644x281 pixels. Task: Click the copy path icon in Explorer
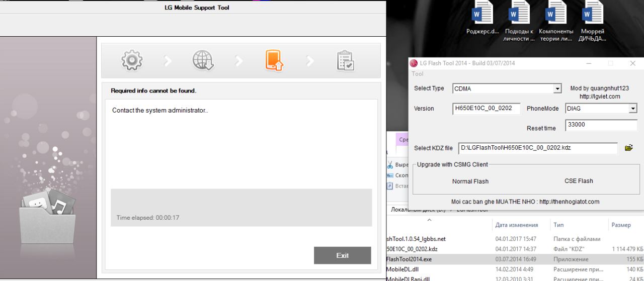pos(390,175)
